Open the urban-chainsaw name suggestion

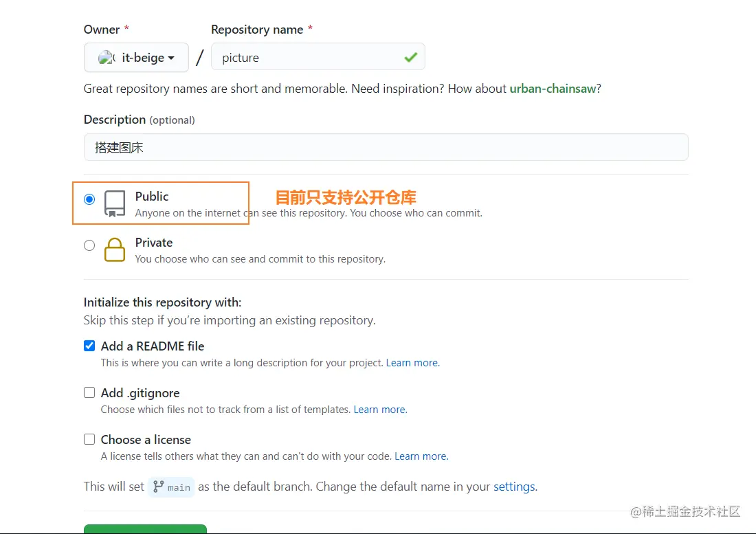coord(553,89)
